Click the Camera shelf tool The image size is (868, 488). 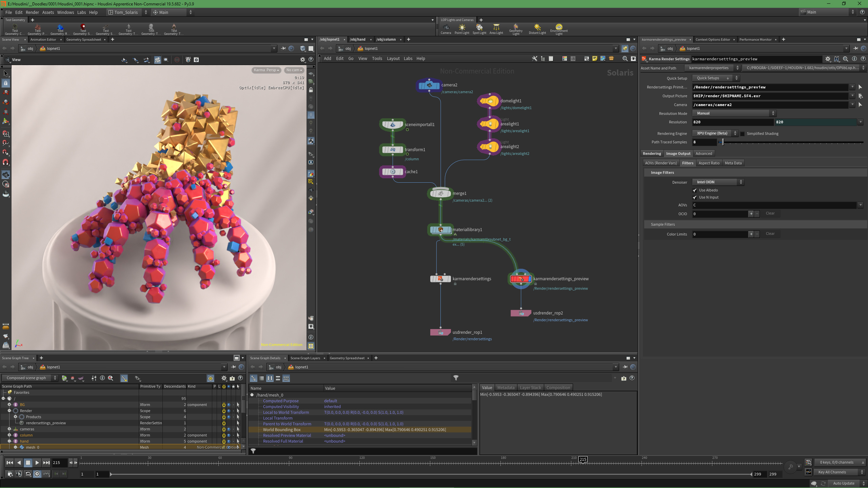tap(446, 28)
